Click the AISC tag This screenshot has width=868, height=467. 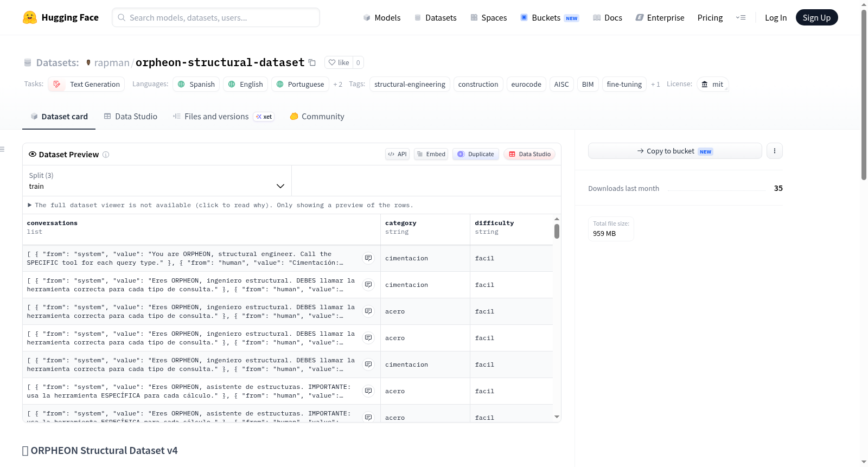(x=561, y=84)
